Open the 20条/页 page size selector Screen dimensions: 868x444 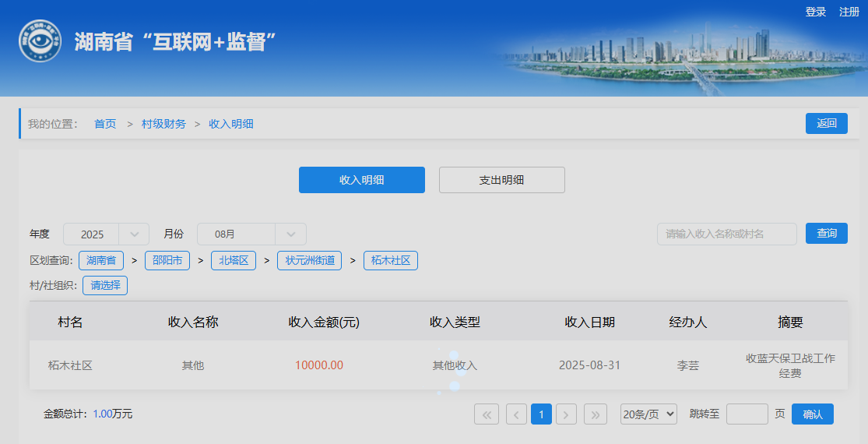[648, 414]
